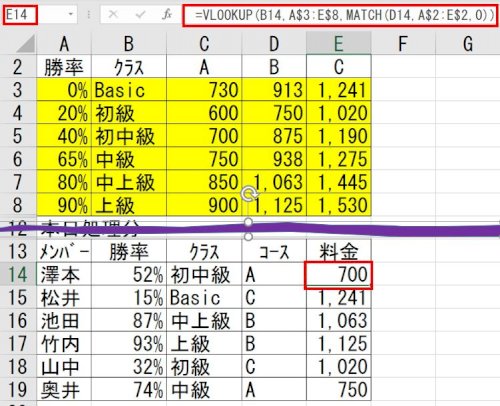Click cell E4 with value 1,020 in yellow table

click(339, 112)
